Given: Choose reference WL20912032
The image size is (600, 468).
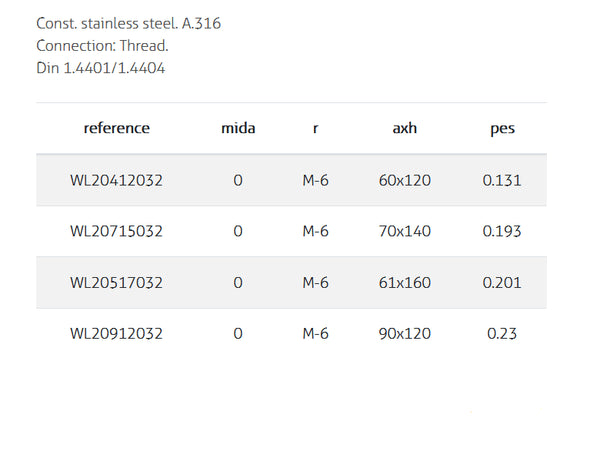Looking at the screenshot, I should pyautogui.click(x=116, y=334).
